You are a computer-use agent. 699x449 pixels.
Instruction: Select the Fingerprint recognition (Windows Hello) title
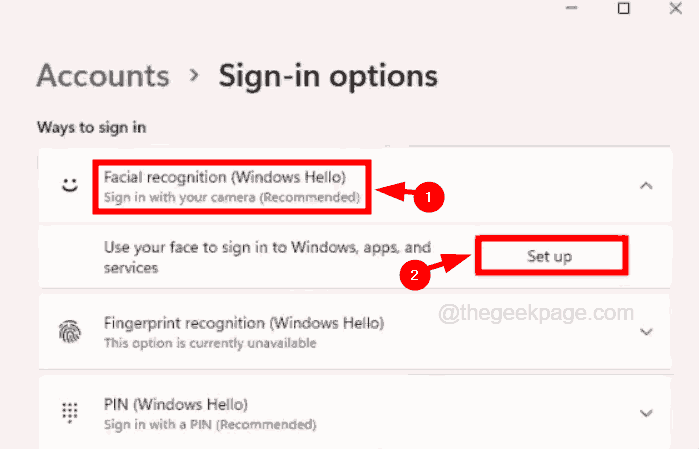click(x=244, y=323)
